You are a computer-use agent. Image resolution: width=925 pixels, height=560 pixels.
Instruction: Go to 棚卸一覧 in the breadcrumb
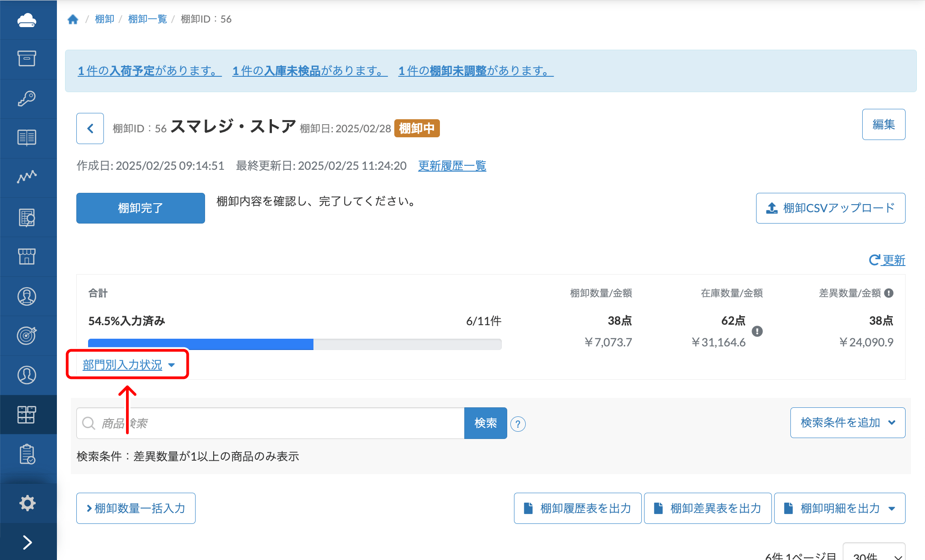[x=147, y=19]
